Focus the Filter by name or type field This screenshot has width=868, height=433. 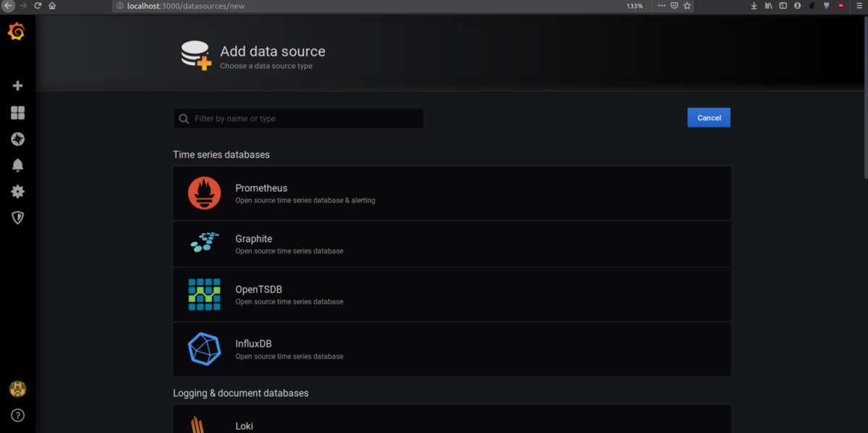(x=298, y=118)
